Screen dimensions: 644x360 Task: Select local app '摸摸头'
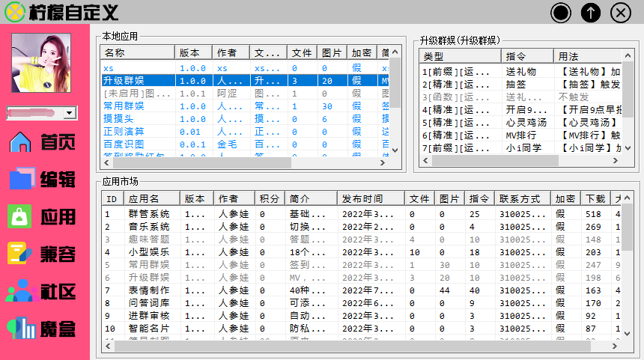coord(245,119)
